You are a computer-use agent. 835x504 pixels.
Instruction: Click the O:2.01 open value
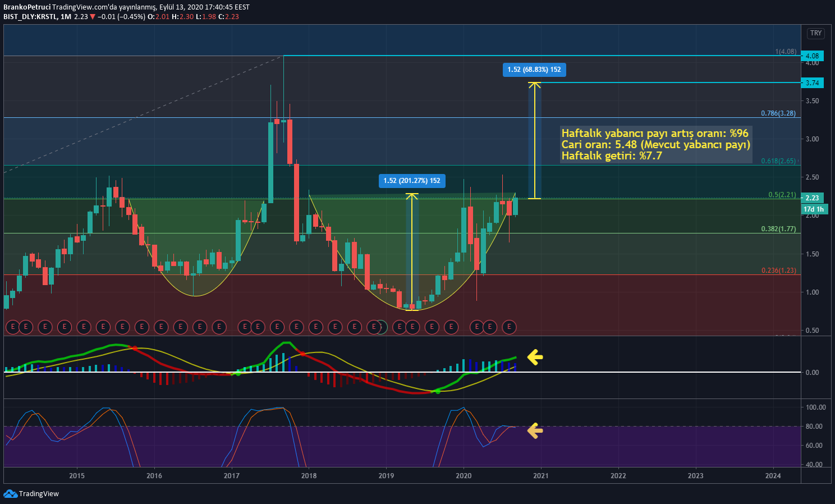pos(158,17)
